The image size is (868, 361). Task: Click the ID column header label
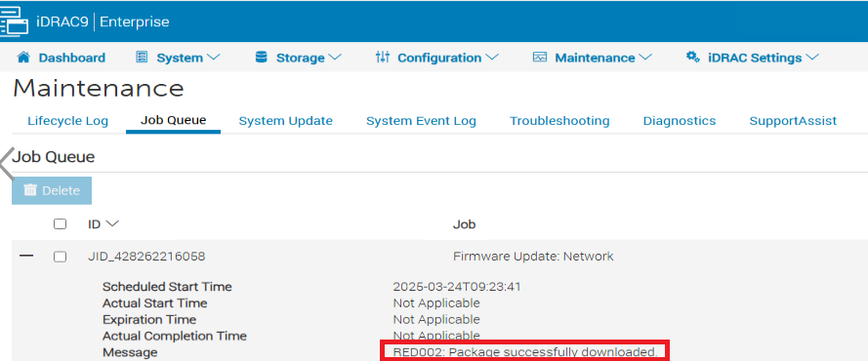94,223
